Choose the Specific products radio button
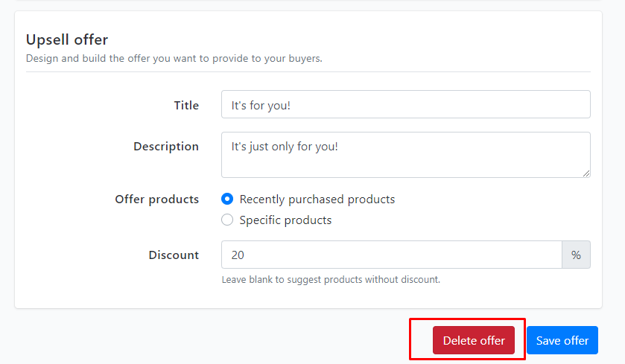 click(x=227, y=220)
